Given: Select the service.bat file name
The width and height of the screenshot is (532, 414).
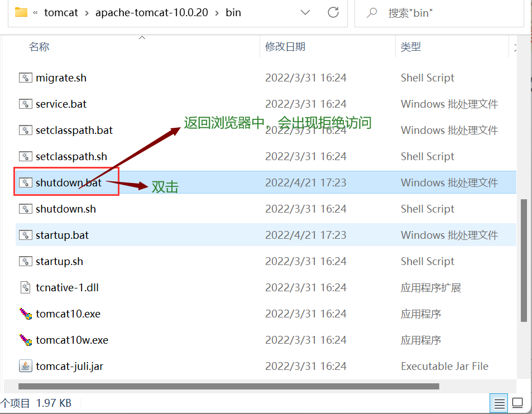Looking at the screenshot, I should coord(61,104).
